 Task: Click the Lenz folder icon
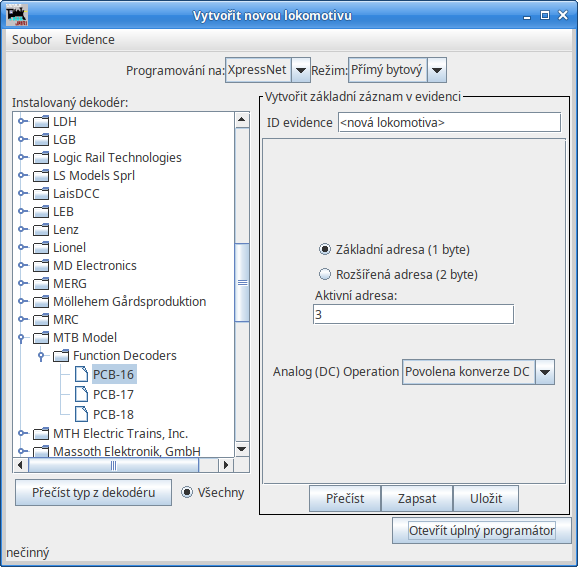[x=41, y=230]
